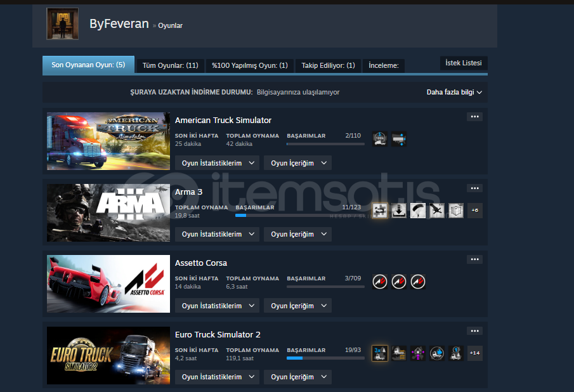Click the parachute achievement icon for Arma 3

tap(418, 211)
